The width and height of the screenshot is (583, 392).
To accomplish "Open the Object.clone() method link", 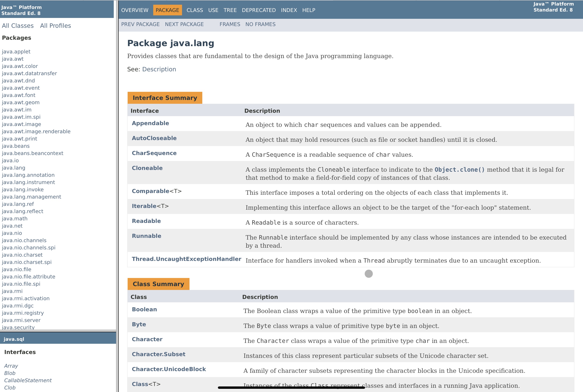I will [460, 170].
